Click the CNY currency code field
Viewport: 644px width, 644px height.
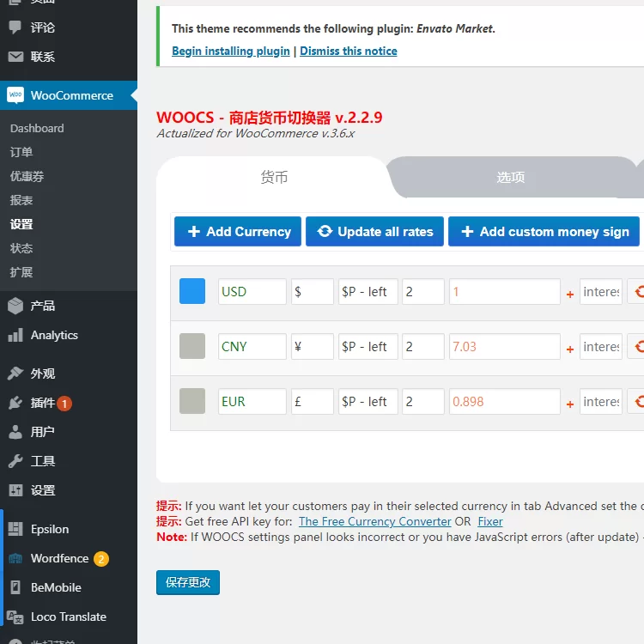(252, 347)
